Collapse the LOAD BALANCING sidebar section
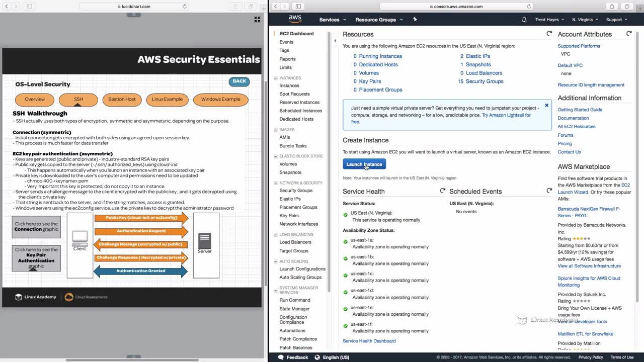The height and width of the screenshot is (362, 644). click(276, 234)
